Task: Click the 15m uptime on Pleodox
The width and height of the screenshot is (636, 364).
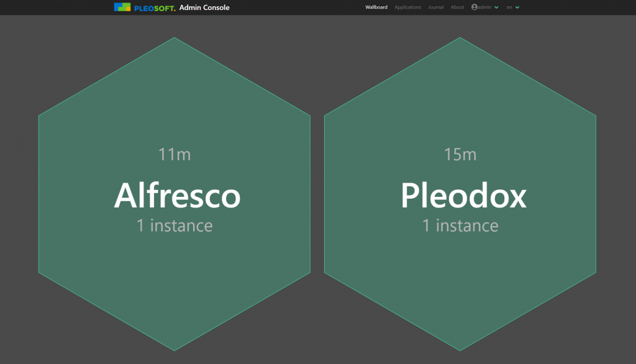Action: point(460,154)
